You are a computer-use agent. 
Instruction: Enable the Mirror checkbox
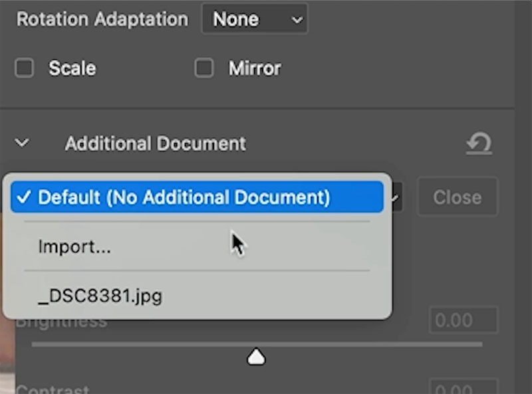click(204, 68)
